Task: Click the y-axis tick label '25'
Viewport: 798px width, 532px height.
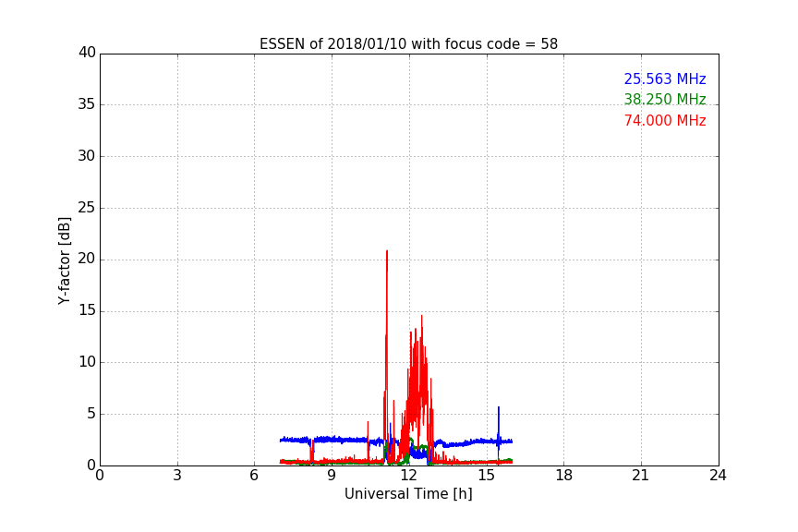Action: pos(87,207)
